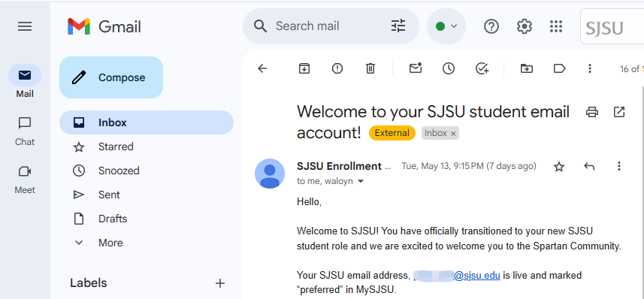
Task: Remove the Inbox label from the email
Action: pyautogui.click(x=453, y=134)
